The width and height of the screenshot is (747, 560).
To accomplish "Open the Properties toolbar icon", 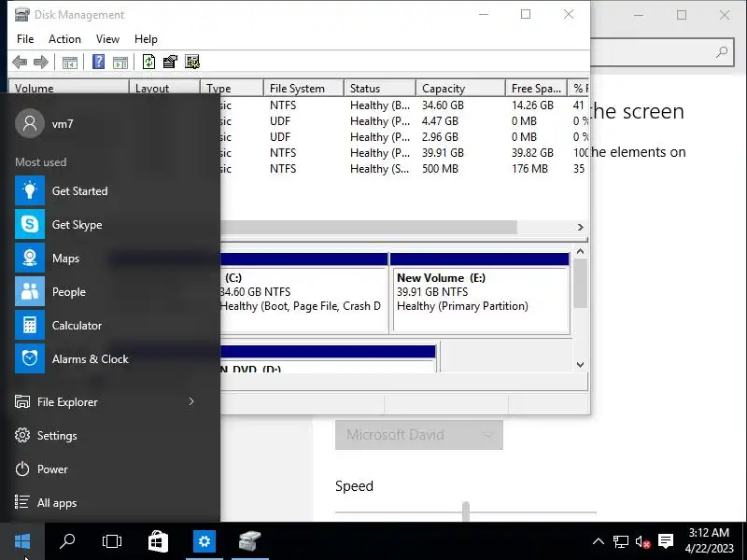I will [x=170, y=62].
